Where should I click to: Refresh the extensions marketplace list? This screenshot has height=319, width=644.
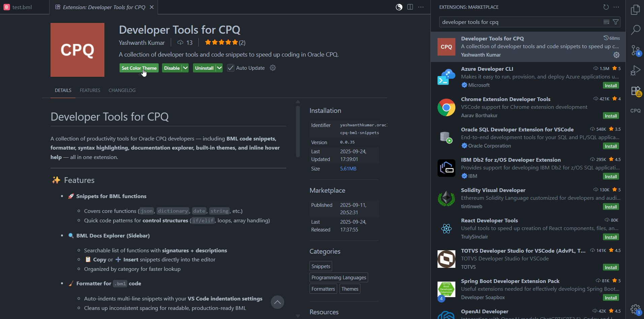pyautogui.click(x=606, y=7)
